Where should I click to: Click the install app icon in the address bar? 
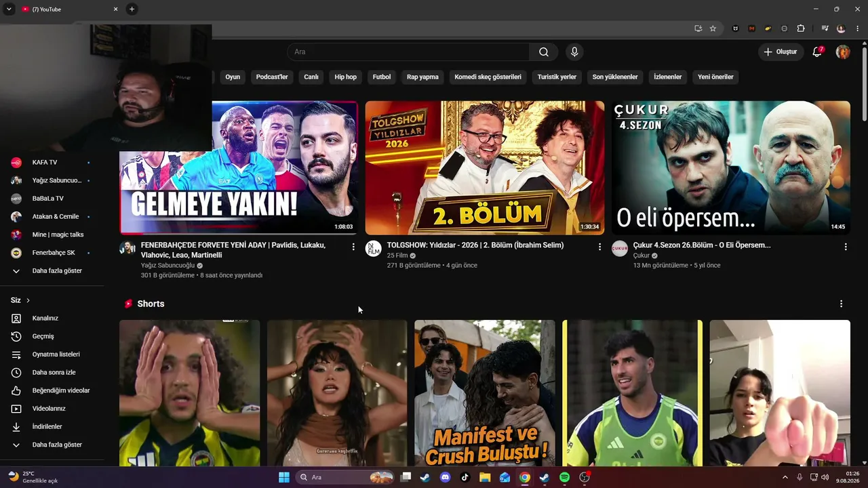(698, 28)
